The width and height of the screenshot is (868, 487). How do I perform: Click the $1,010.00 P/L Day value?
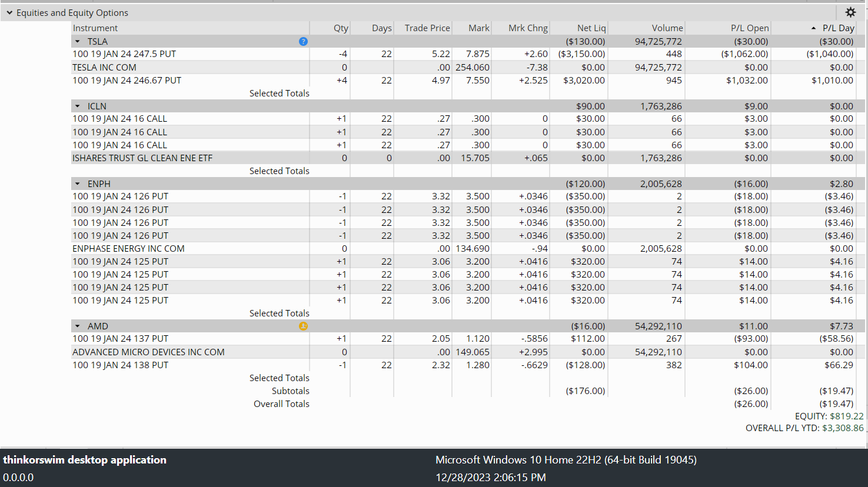pos(832,80)
